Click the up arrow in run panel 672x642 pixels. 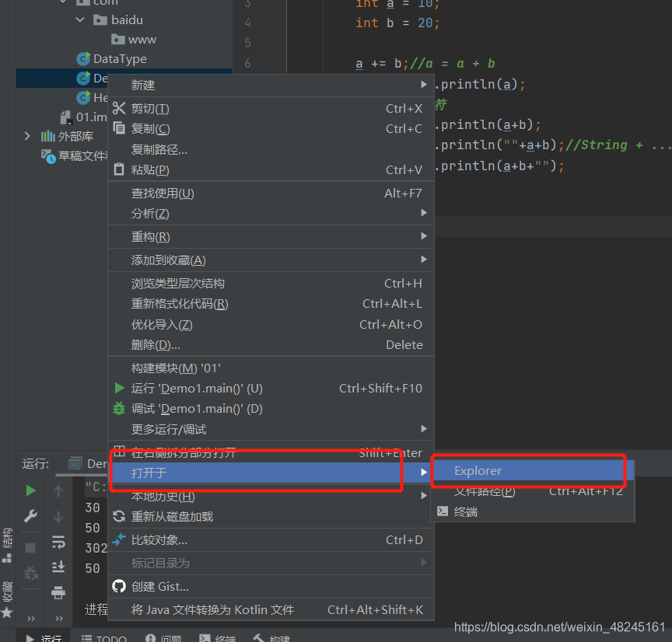point(58,490)
